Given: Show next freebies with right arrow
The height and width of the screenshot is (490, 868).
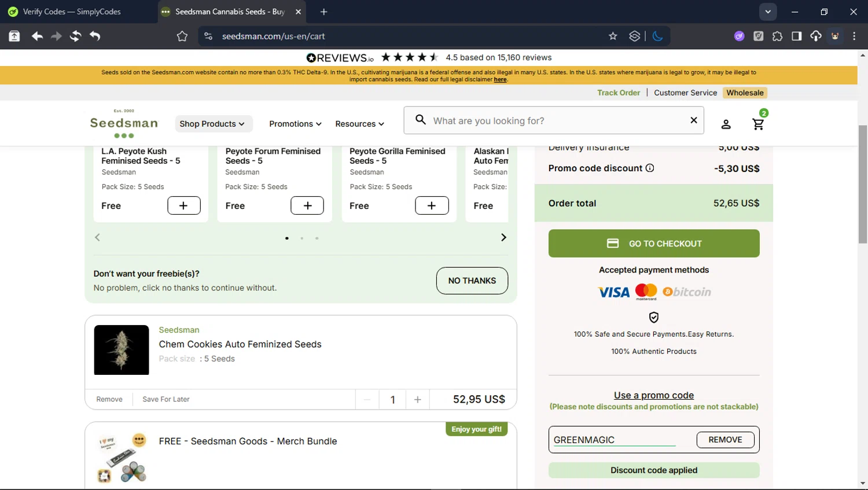Looking at the screenshot, I should tap(503, 237).
